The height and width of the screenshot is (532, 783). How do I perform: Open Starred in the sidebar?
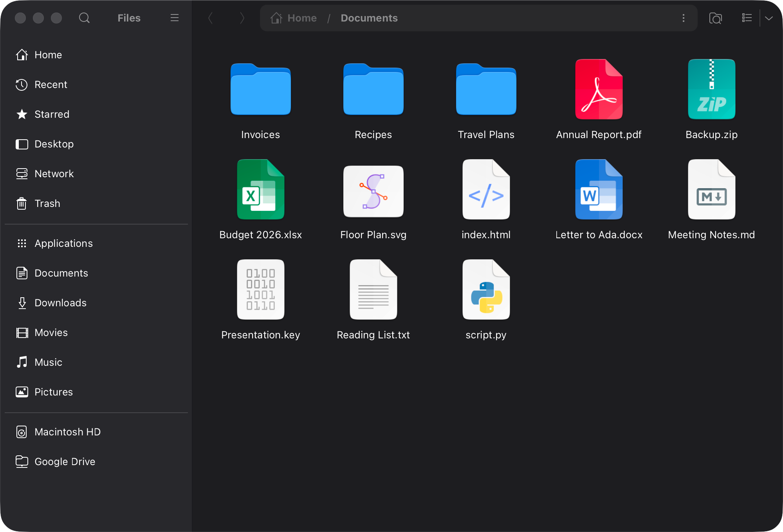(x=96, y=114)
